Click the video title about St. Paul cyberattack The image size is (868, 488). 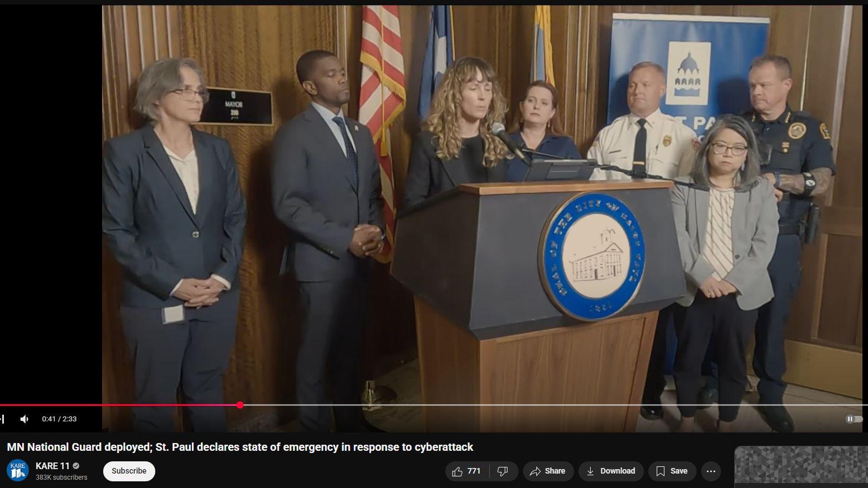tap(240, 447)
